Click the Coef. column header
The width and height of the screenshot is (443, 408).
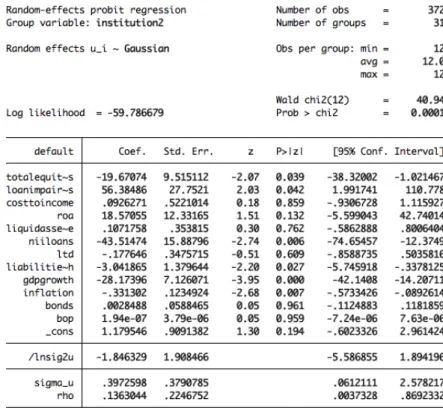(x=132, y=152)
